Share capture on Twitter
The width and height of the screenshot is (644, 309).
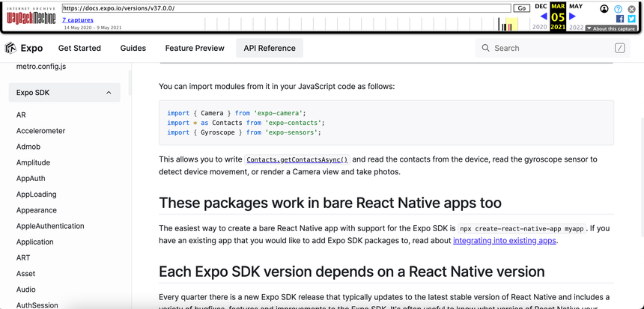coord(631,19)
